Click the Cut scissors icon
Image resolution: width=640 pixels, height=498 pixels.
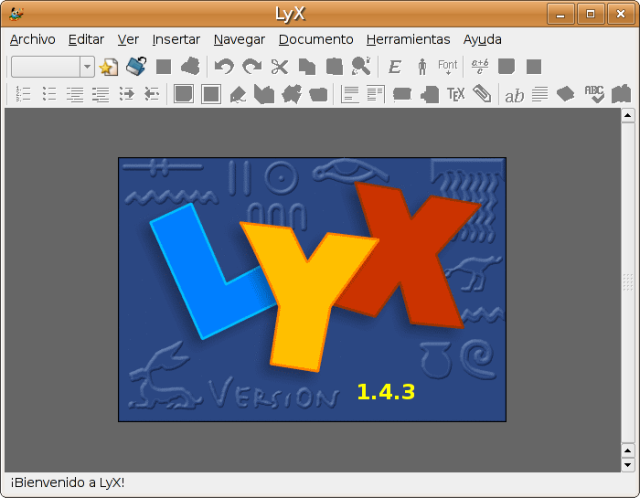click(279, 67)
